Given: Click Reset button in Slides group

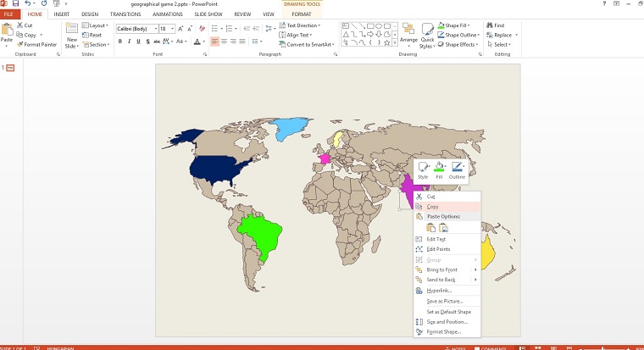Looking at the screenshot, I should (x=92, y=35).
